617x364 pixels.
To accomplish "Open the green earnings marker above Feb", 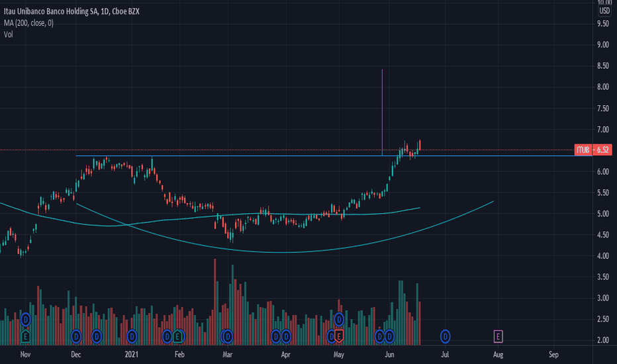I will click(x=178, y=336).
